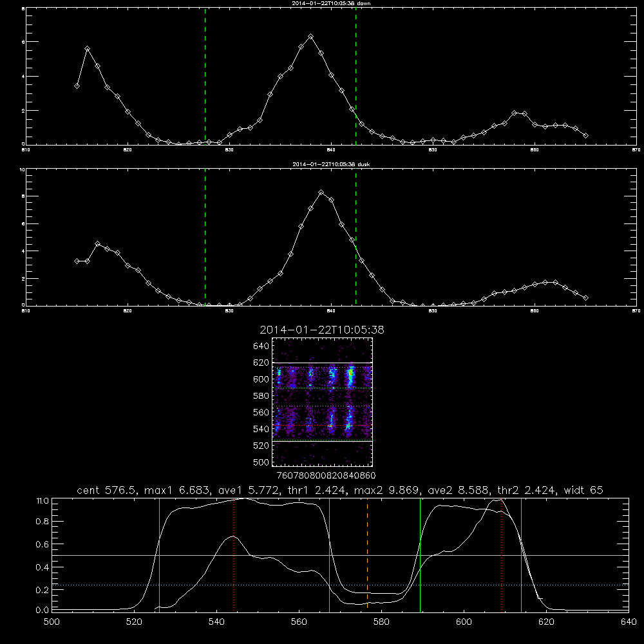Click the '0.6' label on bottom profile y-axis
The image size is (644, 644).
pyautogui.click(x=43, y=544)
